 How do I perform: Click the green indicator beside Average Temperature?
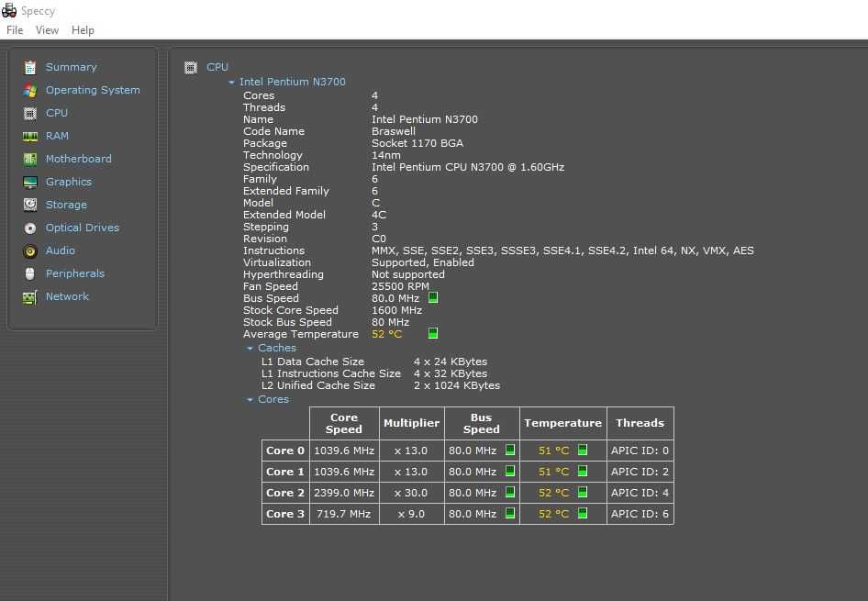point(433,333)
